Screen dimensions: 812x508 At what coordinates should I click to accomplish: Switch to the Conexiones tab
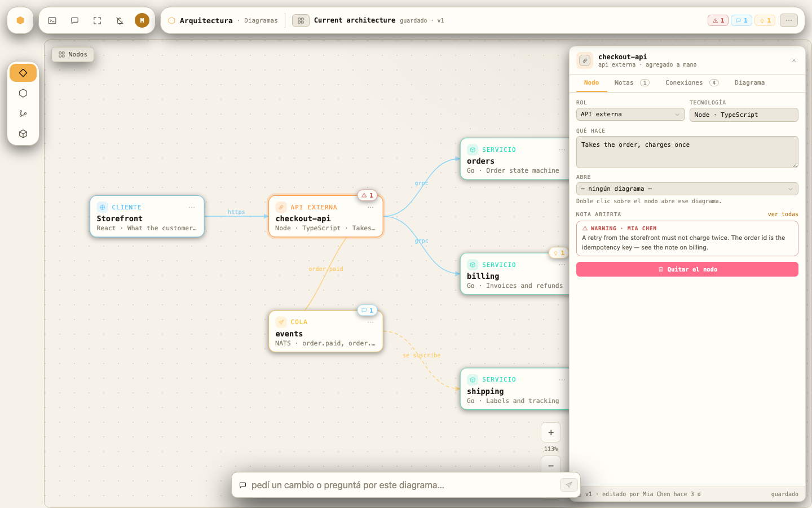click(692, 83)
